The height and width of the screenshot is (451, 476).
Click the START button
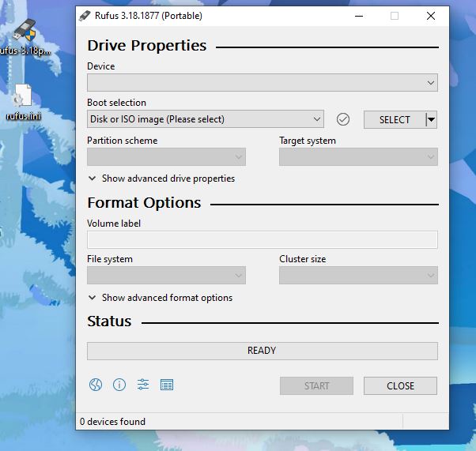tap(316, 385)
